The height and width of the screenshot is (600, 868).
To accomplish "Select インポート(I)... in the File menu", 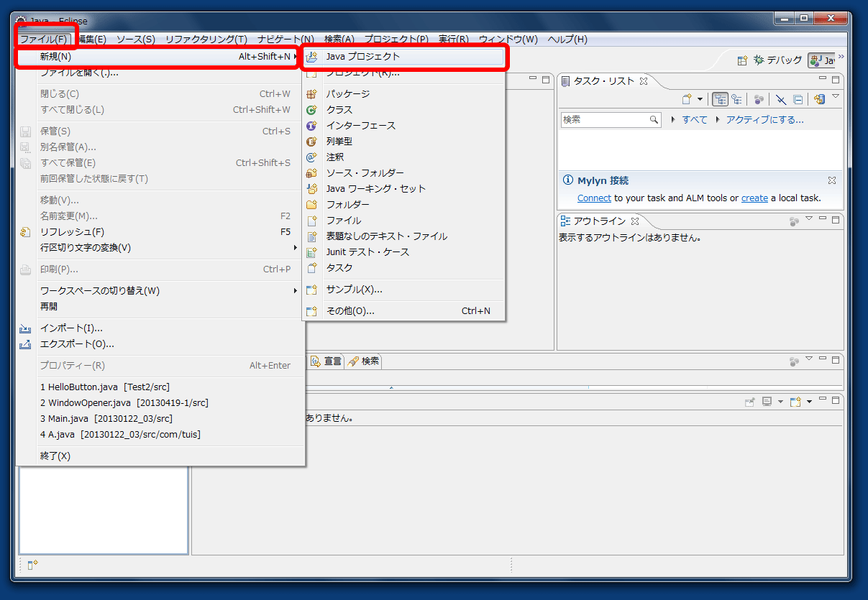I will (x=159, y=328).
